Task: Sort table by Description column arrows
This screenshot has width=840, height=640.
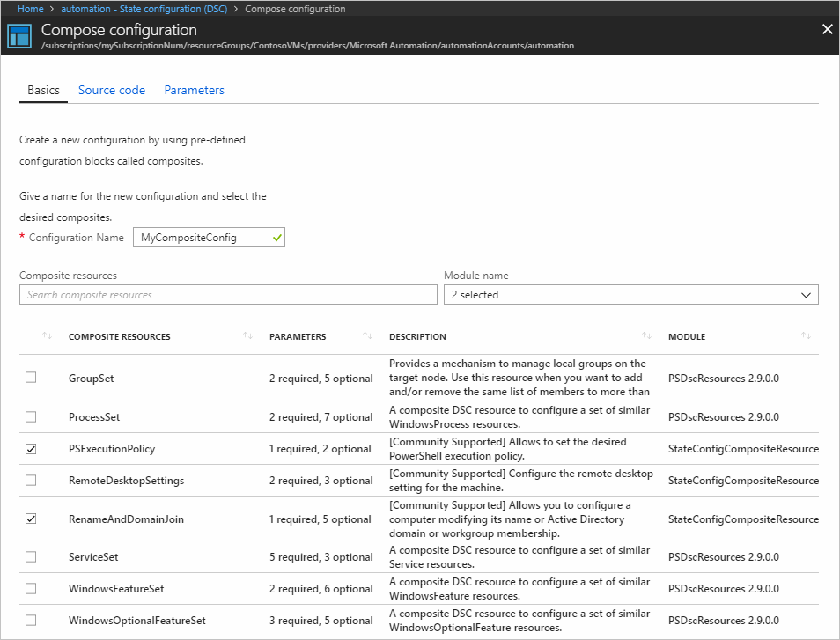Action: (x=646, y=336)
